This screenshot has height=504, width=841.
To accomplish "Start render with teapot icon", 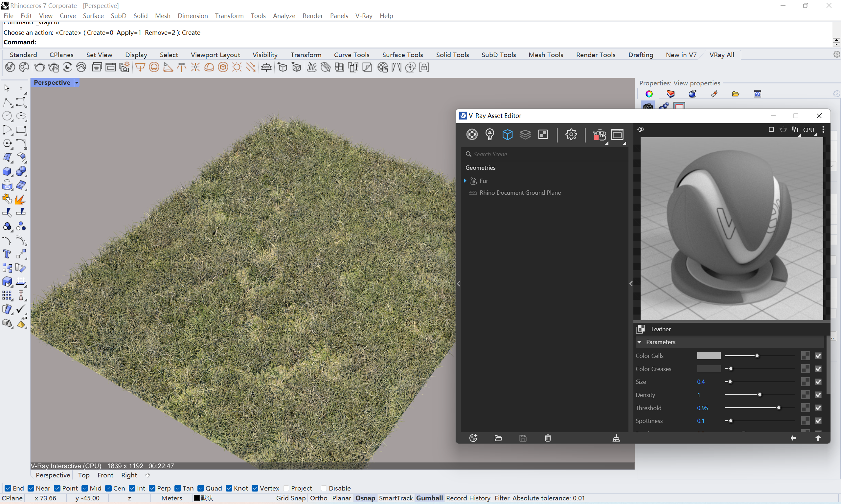I will coord(599,135).
